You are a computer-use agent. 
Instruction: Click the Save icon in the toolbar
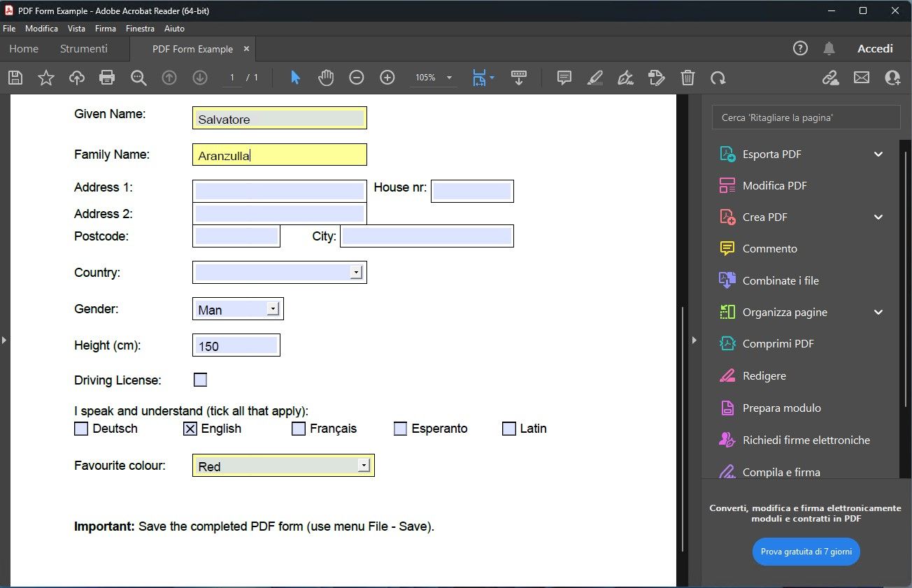click(x=15, y=78)
